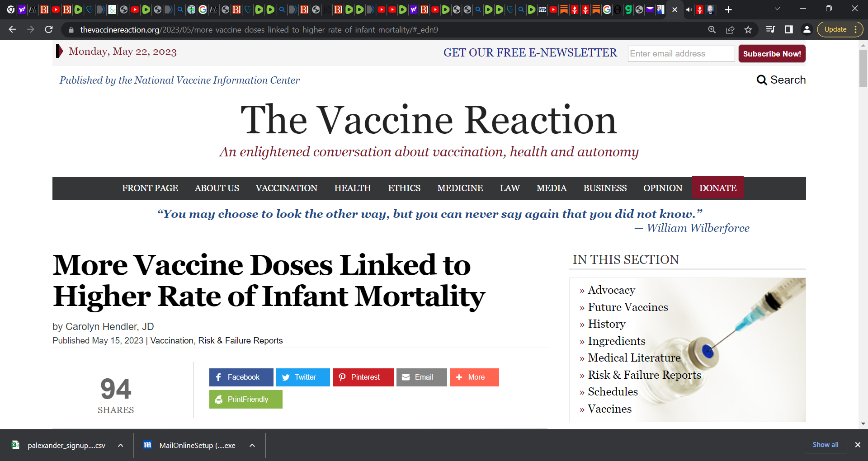Click Show all downloads
Viewport: 868px width, 461px height.
pos(826,445)
